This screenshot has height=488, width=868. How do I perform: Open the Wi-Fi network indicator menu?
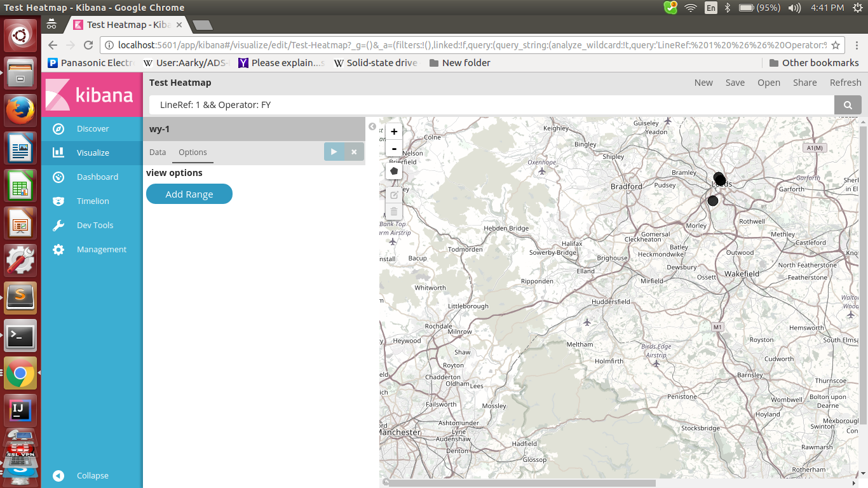tap(691, 8)
